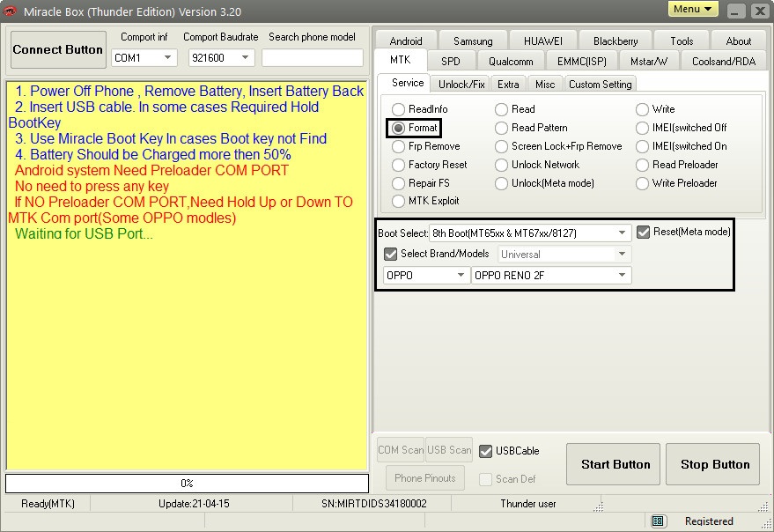Click the Registered status text
Image resolution: width=774 pixels, height=532 pixels.
tap(709, 521)
